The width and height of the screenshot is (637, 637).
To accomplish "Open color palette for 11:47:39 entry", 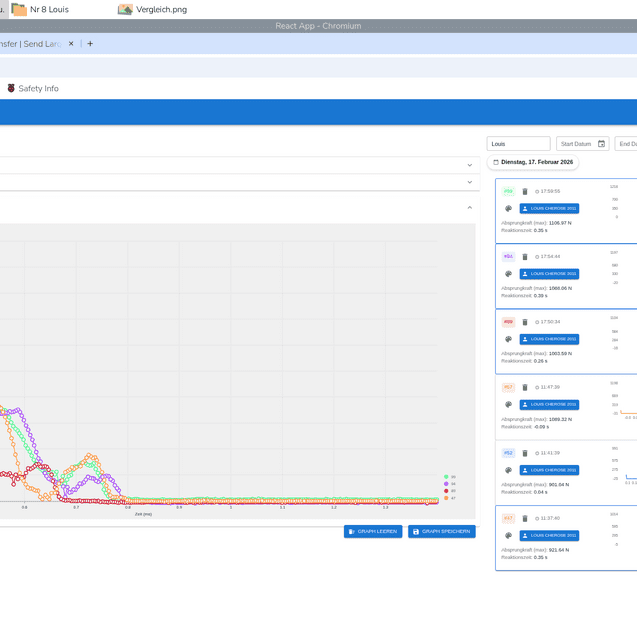I will 508,405.
